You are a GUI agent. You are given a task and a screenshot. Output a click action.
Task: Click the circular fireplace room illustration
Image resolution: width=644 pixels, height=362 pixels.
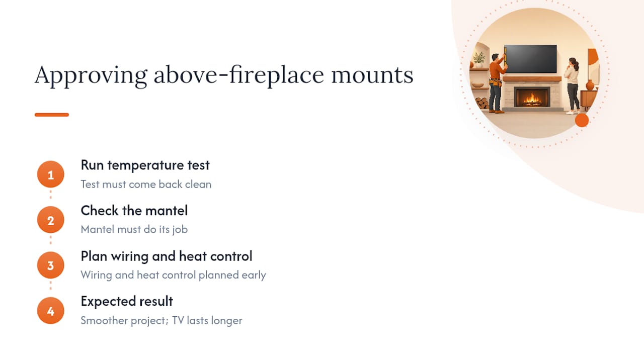coord(534,73)
